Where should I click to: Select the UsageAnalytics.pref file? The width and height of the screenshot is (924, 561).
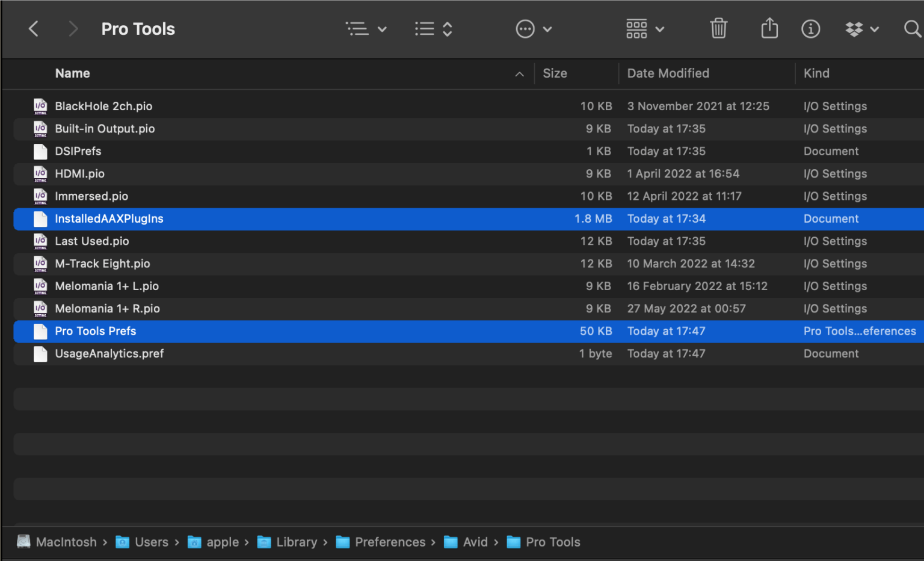(x=109, y=354)
